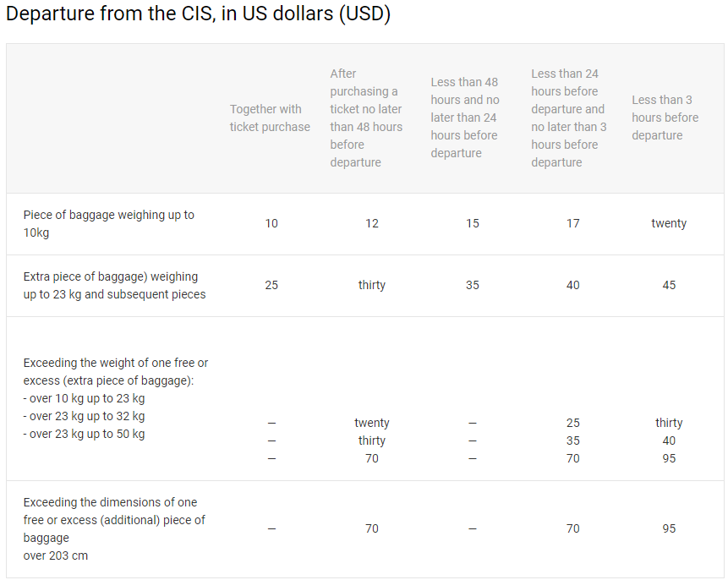
Task: Click the 'Piece of baggage weighing up to 10kg' row label
Action: point(109,223)
